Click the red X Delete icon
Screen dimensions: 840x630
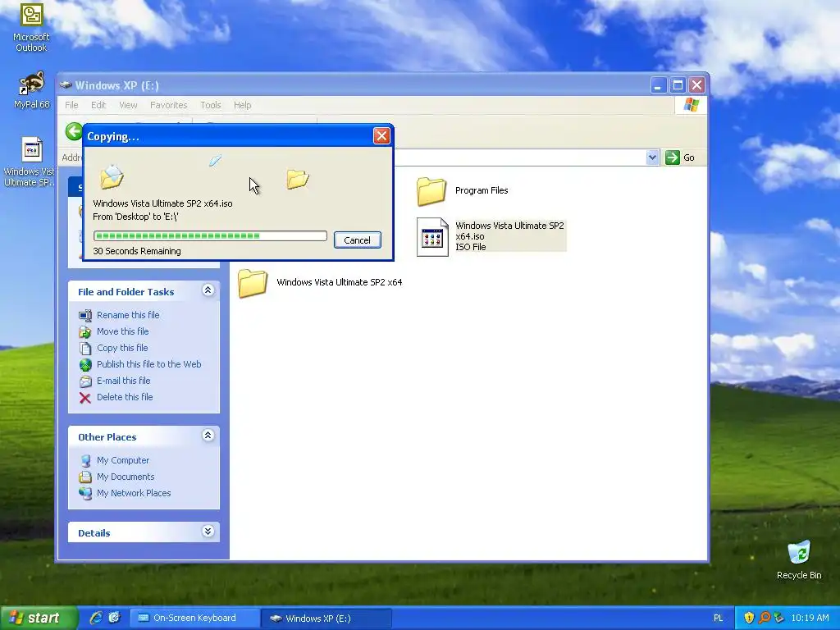pos(85,398)
